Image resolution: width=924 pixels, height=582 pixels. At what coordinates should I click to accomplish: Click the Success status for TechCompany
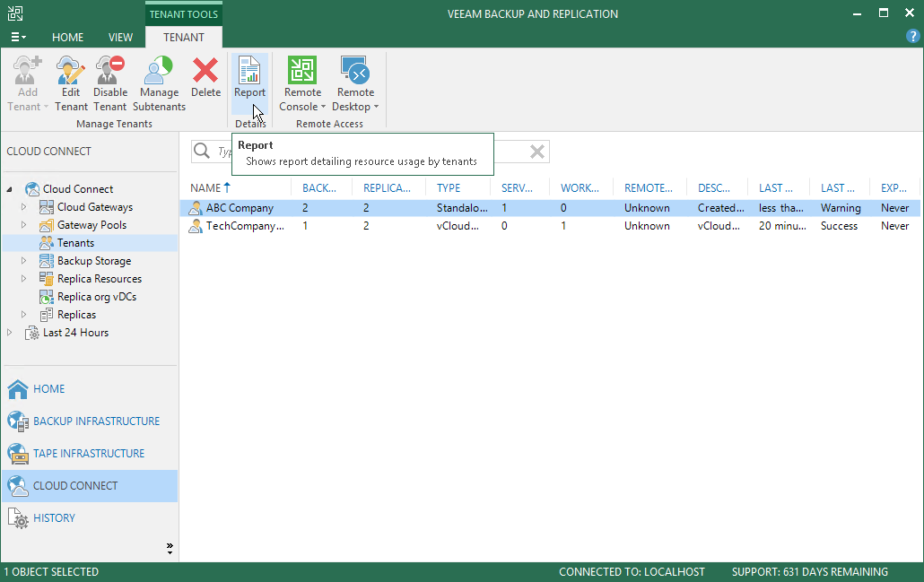(839, 226)
